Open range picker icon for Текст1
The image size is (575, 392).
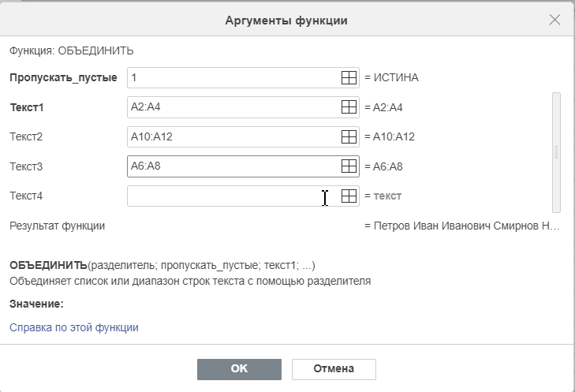(349, 107)
